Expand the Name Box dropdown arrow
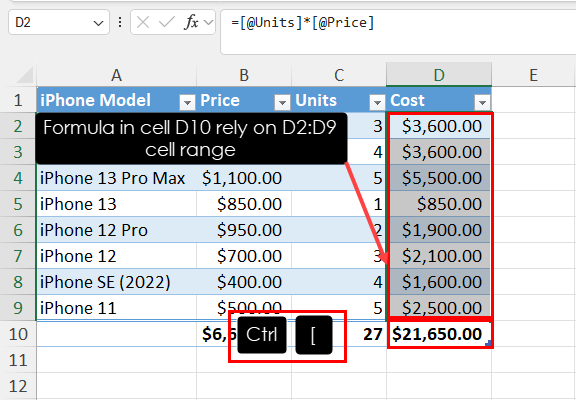 coord(98,23)
